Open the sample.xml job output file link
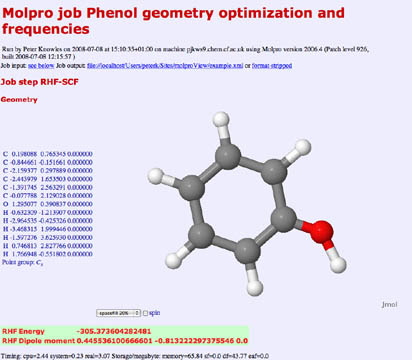Screen dimensions: 412x360 click(x=165, y=65)
